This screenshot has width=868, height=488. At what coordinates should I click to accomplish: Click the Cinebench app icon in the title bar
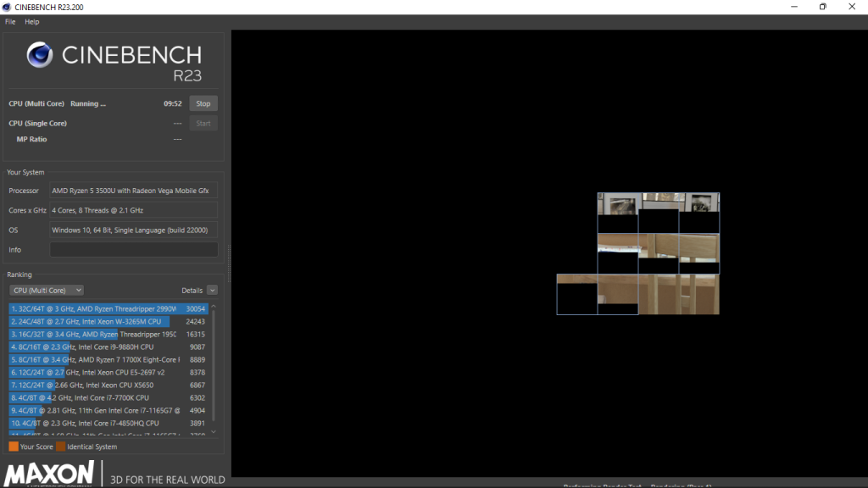(x=8, y=6)
